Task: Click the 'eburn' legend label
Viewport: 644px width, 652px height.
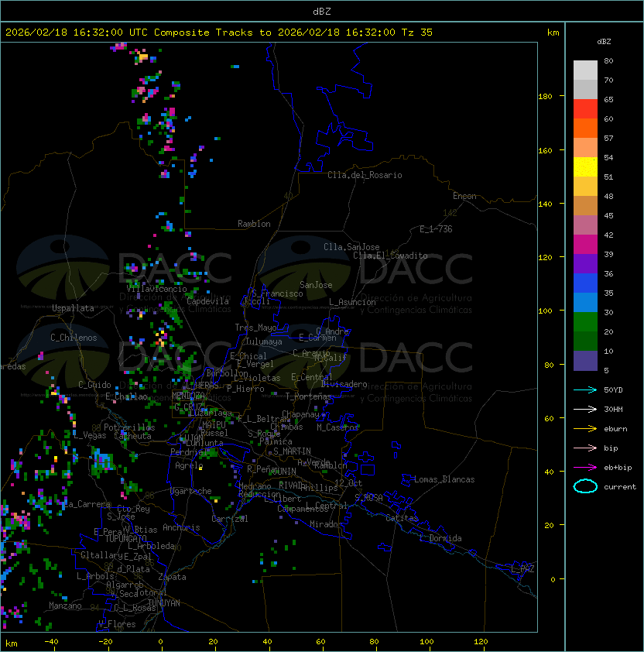Action: pyautogui.click(x=615, y=429)
